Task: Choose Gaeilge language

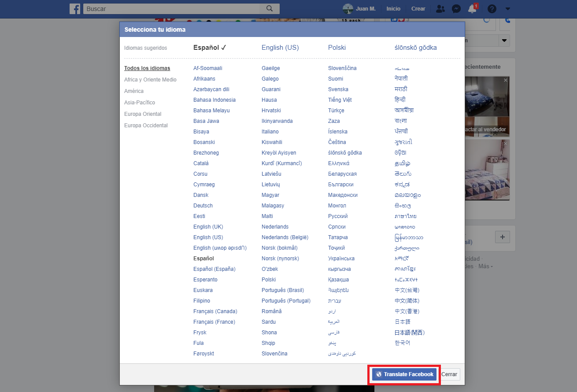Action: tap(271, 68)
